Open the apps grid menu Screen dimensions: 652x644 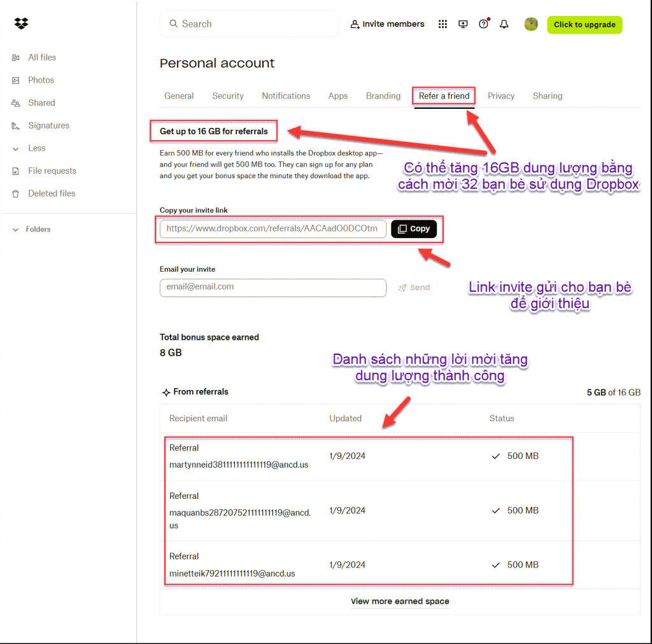(x=443, y=24)
